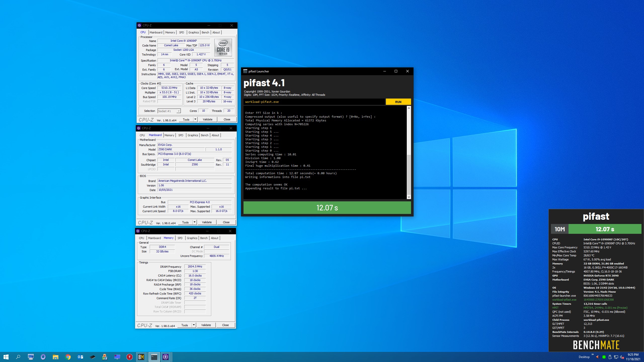Screen dimensions: 644x362
Task: Click Validate in the Mainboard CPU-Z window
Action: pyautogui.click(x=207, y=222)
